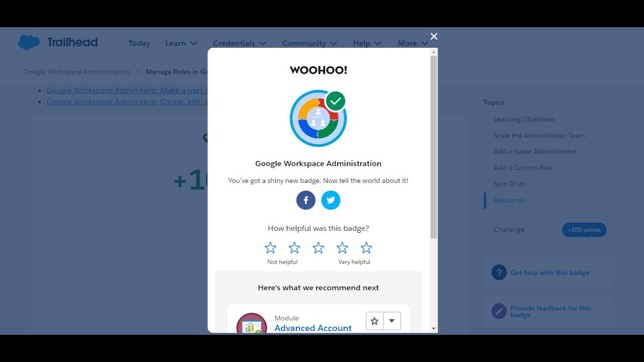Click the dialog scroll down arrow
The width and height of the screenshot is (644, 362).
[434, 328]
